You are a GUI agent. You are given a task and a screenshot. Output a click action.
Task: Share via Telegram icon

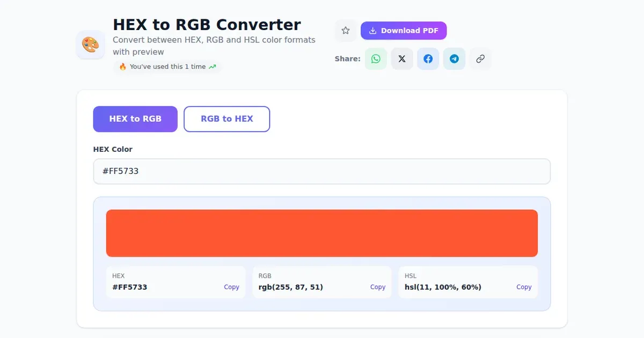pyautogui.click(x=454, y=59)
